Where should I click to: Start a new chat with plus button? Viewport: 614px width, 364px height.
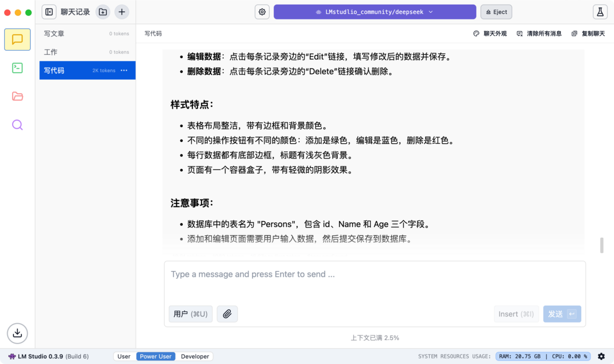122,12
